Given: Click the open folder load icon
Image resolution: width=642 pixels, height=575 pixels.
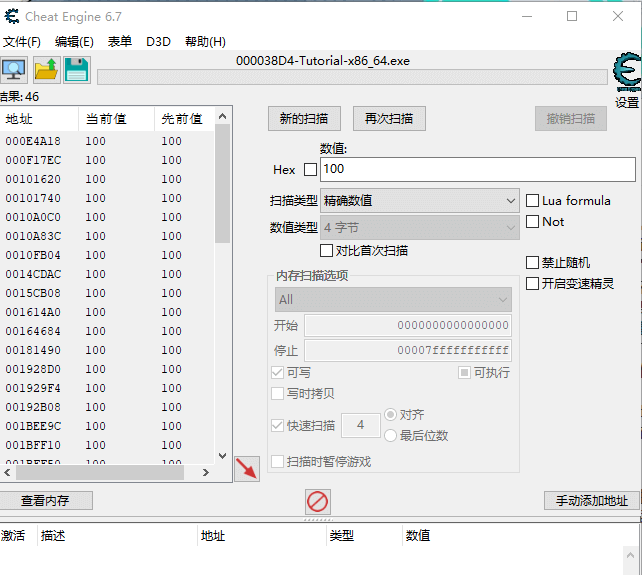Looking at the screenshot, I should (46, 70).
